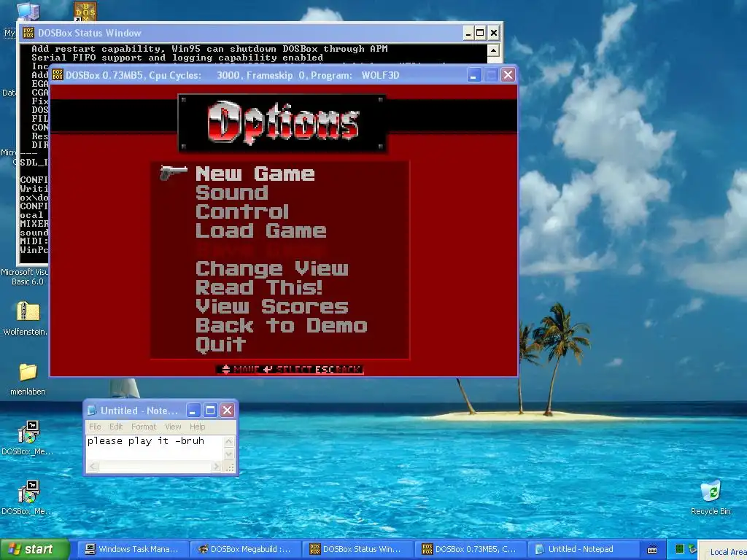This screenshot has height=560, width=747.
Task: Close the Untitled Notepad window
Action: click(x=228, y=411)
